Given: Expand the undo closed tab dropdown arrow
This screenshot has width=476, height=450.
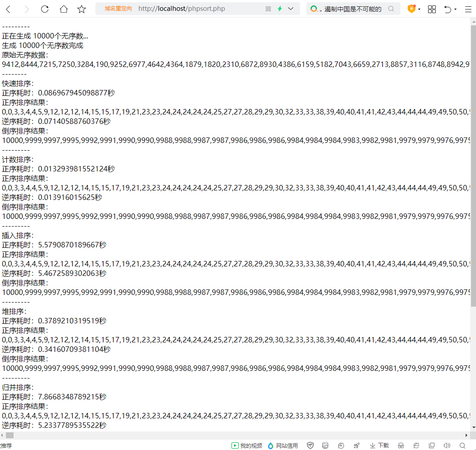Looking at the screenshot, I should pos(455,9).
